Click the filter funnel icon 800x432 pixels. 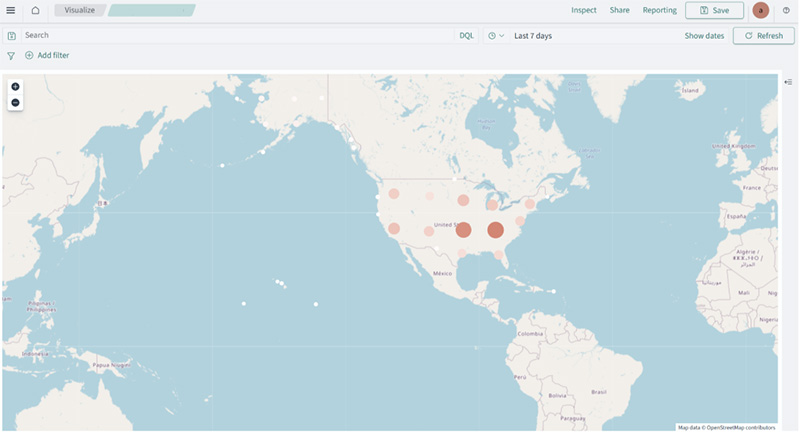(x=11, y=56)
